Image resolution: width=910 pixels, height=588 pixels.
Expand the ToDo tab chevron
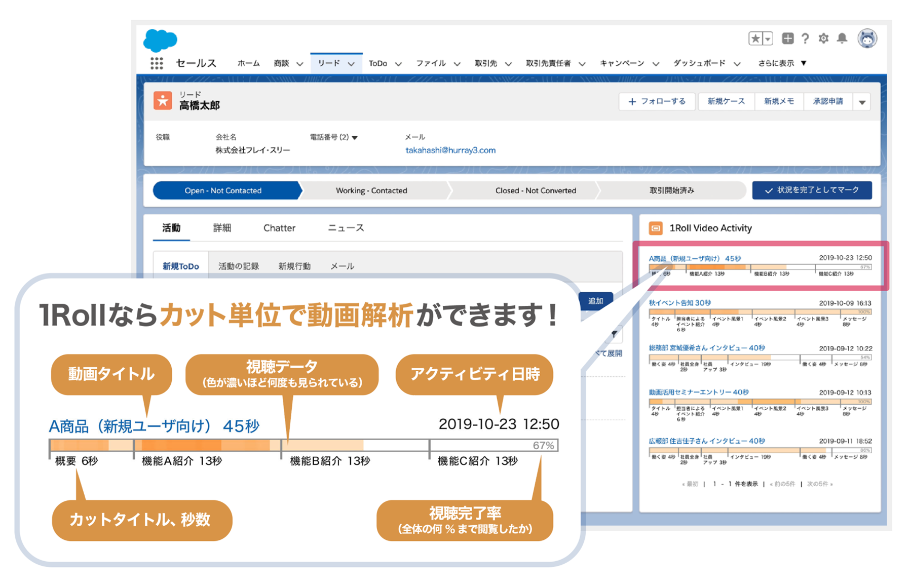pyautogui.click(x=398, y=64)
